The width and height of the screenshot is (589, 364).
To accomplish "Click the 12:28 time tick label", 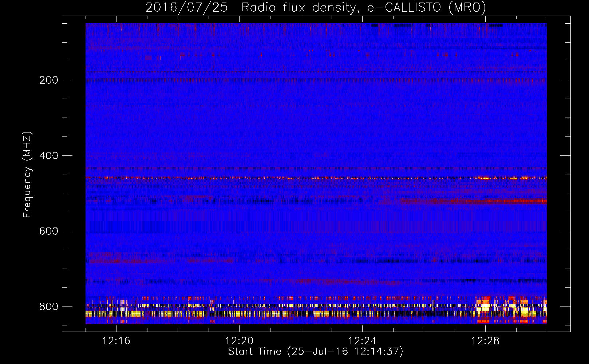I will pyautogui.click(x=485, y=341).
